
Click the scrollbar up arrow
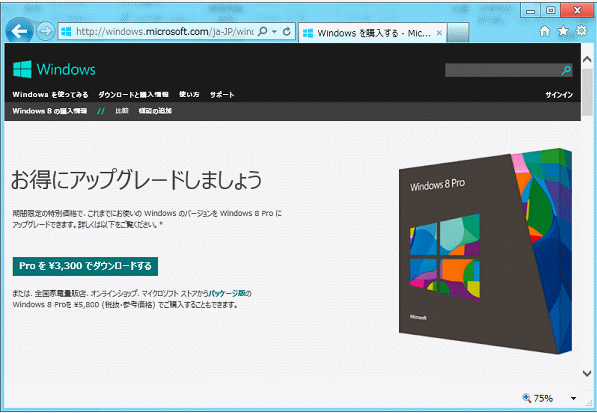click(587, 59)
